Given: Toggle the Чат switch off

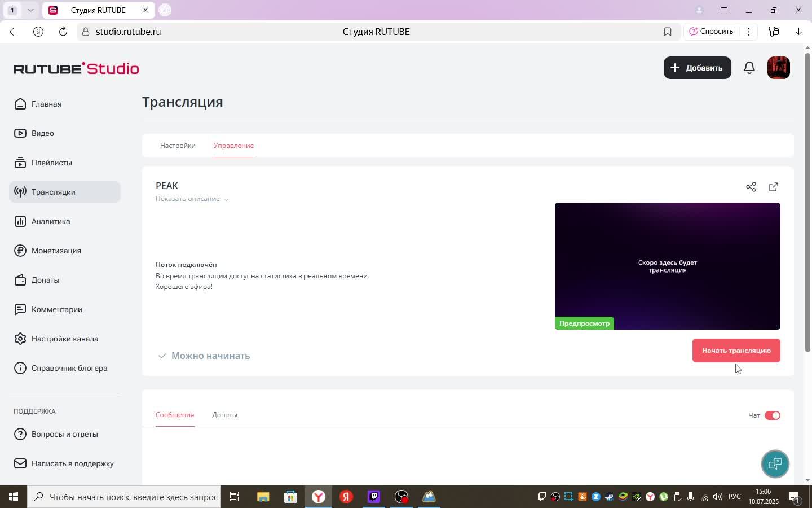Looking at the screenshot, I should pyautogui.click(x=773, y=415).
